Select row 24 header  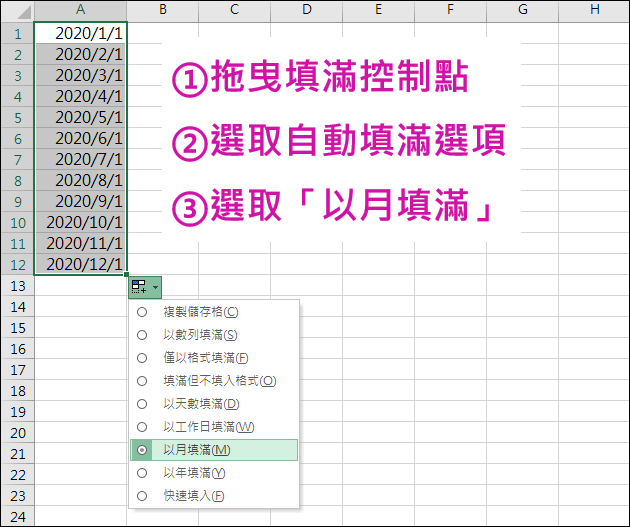pos(18,517)
